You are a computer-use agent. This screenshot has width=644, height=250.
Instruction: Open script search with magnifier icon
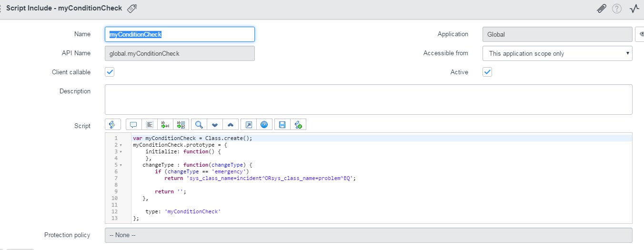tap(199, 124)
